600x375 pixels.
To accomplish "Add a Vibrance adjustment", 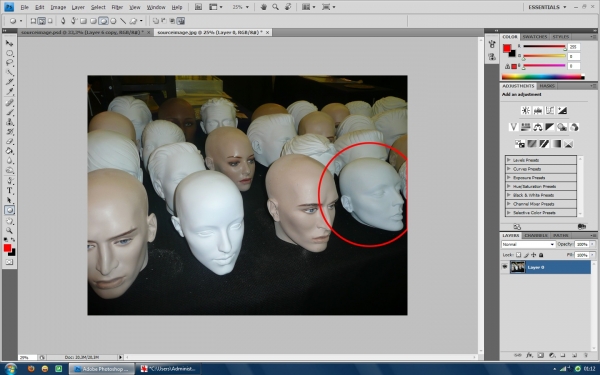I will click(x=514, y=127).
